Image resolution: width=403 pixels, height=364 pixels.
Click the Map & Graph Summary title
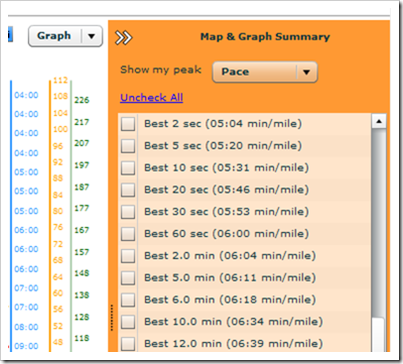pyautogui.click(x=265, y=37)
